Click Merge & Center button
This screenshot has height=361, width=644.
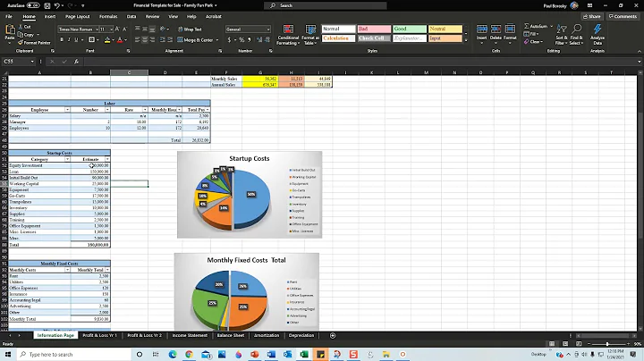click(198, 40)
